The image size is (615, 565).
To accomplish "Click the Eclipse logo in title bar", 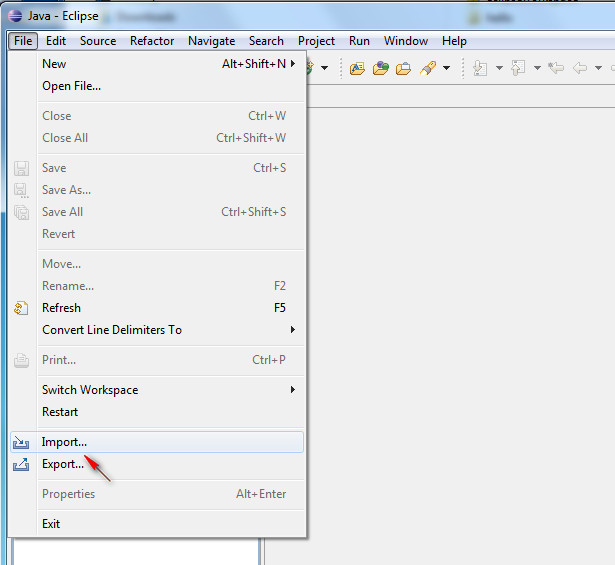I will [15, 16].
